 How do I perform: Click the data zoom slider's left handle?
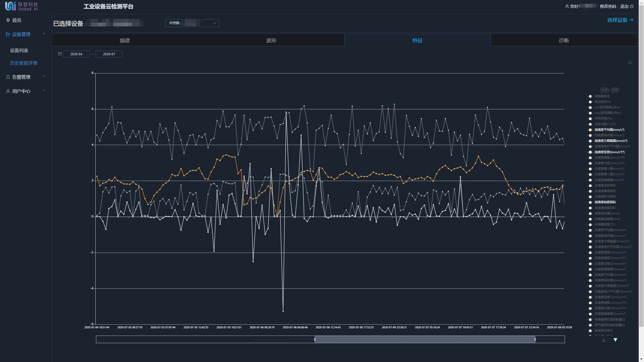(x=315, y=339)
